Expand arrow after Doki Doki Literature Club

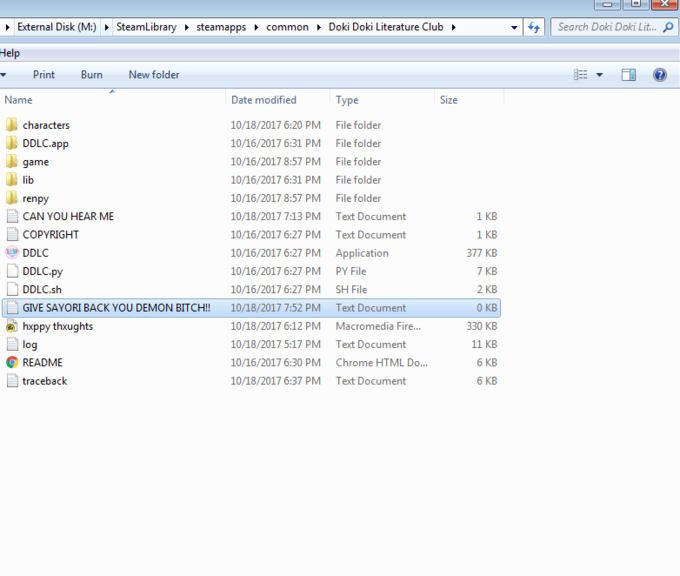pyautogui.click(x=454, y=27)
